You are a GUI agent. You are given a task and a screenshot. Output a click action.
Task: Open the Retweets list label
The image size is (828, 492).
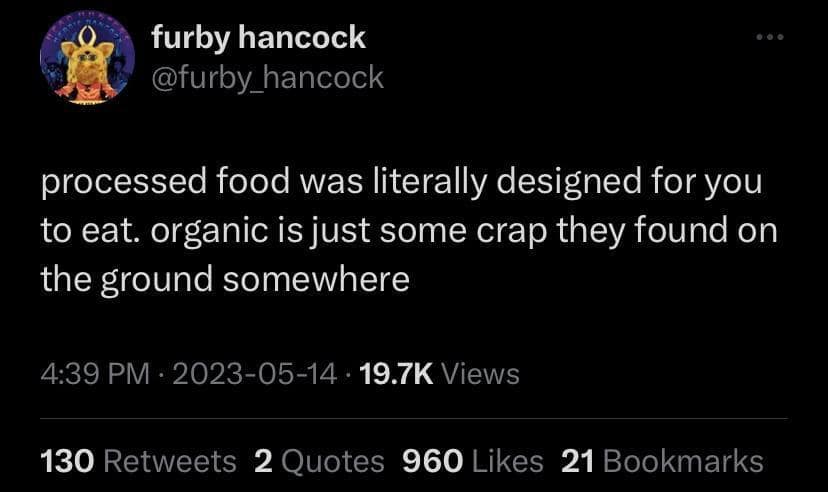170,461
